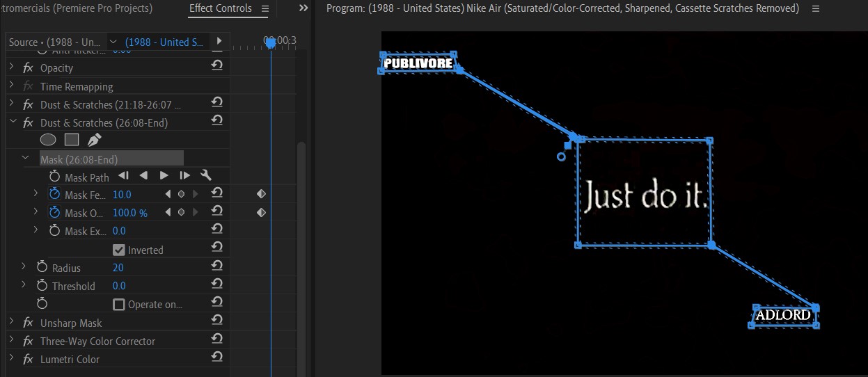Toggle Mask Opacity stopwatch animation
Screen dimensions: 868x377
pos(55,212)
